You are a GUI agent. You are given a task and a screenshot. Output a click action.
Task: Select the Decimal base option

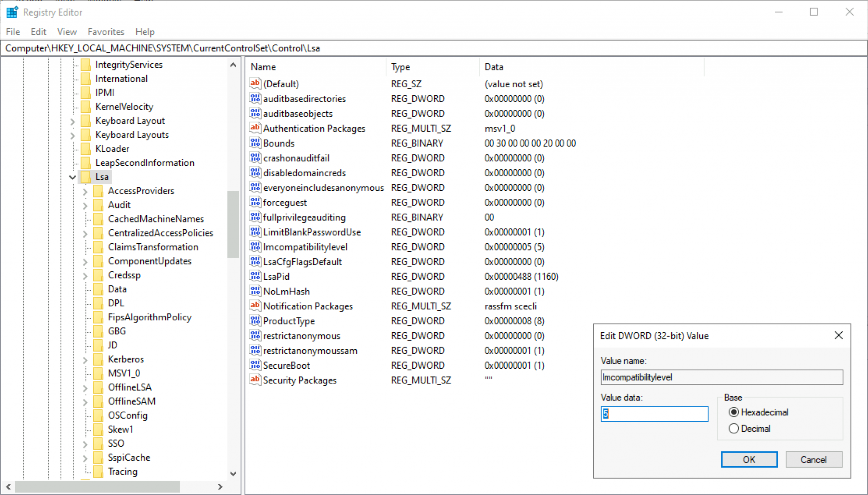[734, 428]
